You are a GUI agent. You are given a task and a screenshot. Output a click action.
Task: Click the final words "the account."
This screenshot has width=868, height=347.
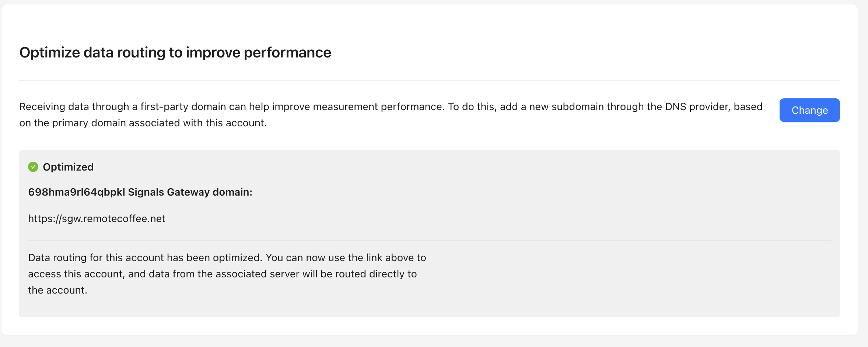point(57,290)
